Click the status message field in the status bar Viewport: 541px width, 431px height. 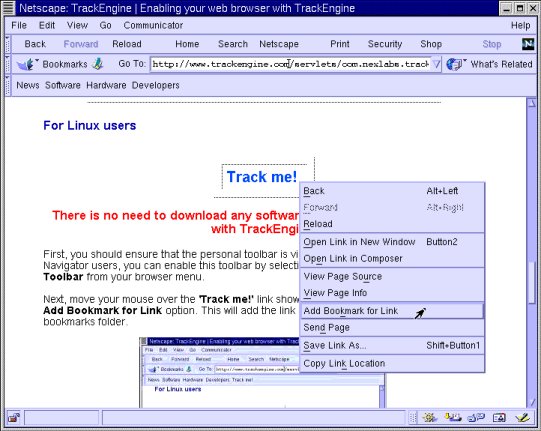254,418
